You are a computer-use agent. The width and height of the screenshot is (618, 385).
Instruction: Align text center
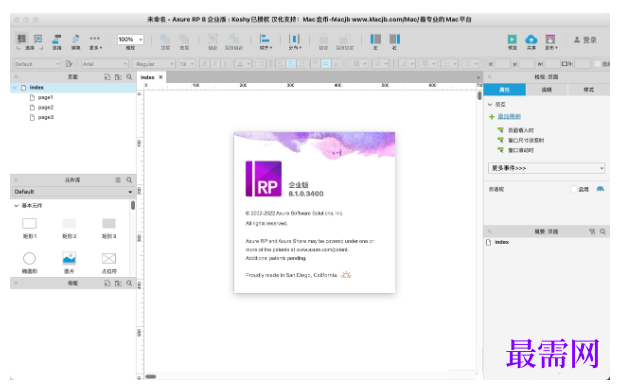(291, 64)
